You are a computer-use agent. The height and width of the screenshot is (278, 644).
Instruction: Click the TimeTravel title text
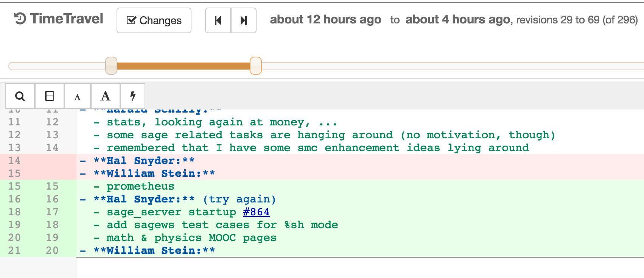(x=67, y=19)
